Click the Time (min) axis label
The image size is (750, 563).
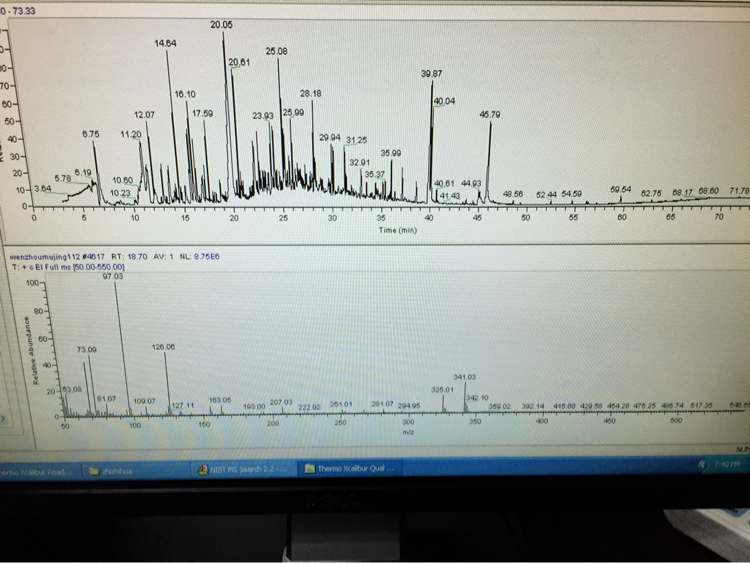pyautogui.click(x=397, y=230)
